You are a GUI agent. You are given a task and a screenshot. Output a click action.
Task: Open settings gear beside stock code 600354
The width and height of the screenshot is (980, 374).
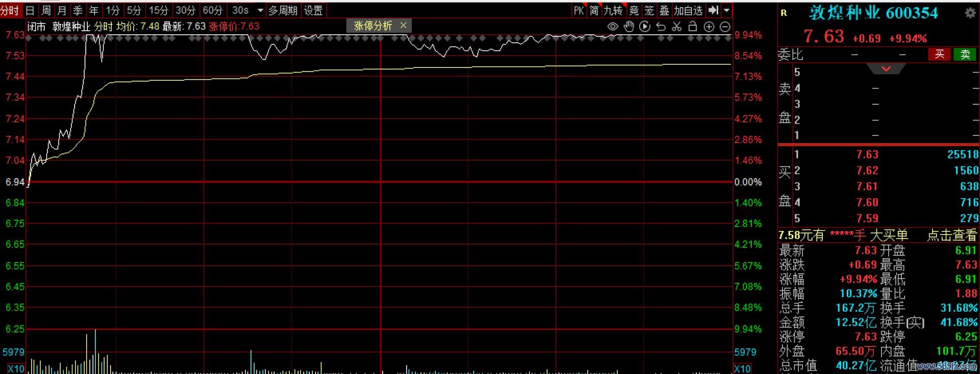point(970,13)
